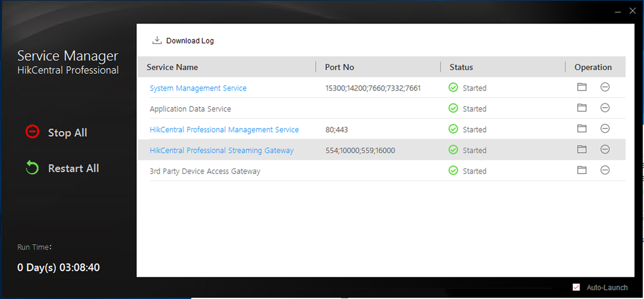
Task: Stop the Application Data Service
Action: click(x=605, y=108)
